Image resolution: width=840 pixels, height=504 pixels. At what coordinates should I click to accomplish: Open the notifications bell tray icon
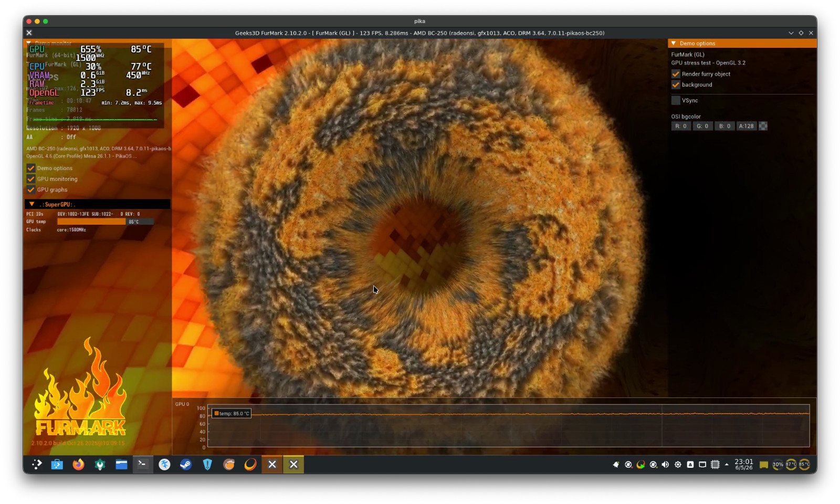click(616, 465)
